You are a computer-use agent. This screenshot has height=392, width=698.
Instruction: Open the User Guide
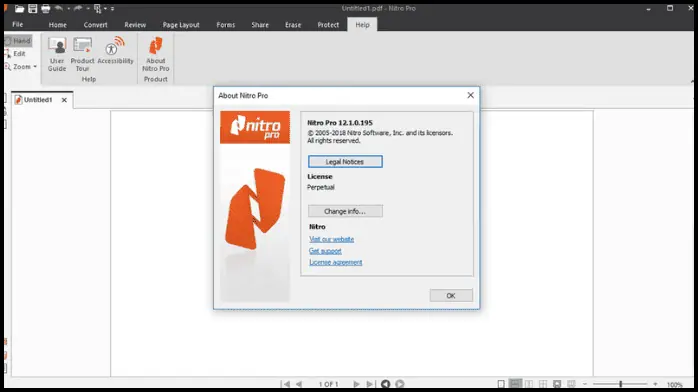[x=57, y=54]
